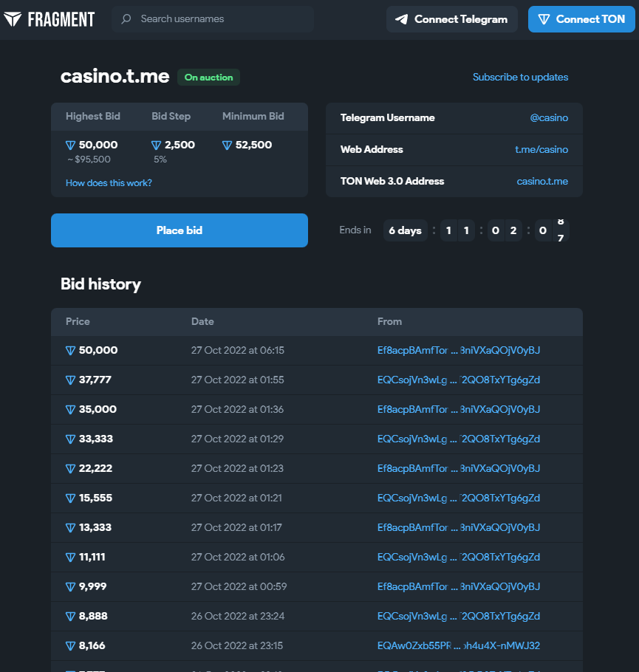Click TON icon in the 15,555 bid row

tap(70, 498)
